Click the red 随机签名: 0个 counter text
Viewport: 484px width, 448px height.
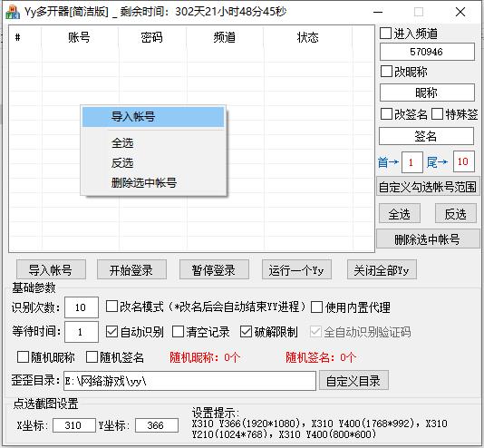321,357
